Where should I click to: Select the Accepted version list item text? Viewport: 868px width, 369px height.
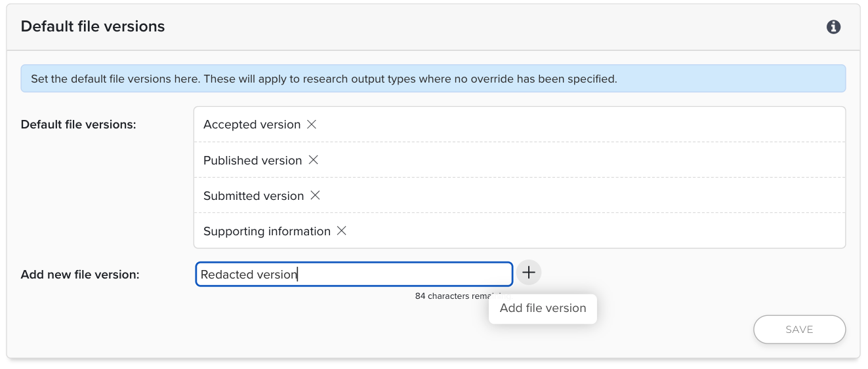coord(252,125)
